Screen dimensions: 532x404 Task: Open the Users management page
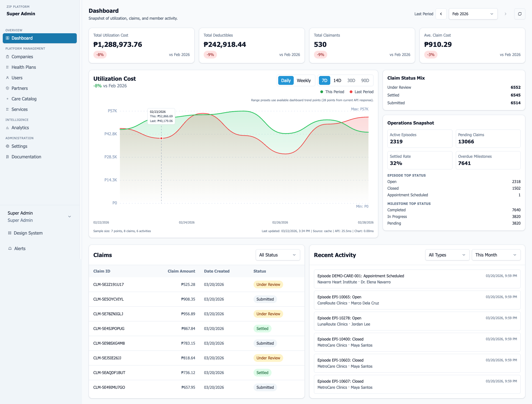[x=17, y=78]
